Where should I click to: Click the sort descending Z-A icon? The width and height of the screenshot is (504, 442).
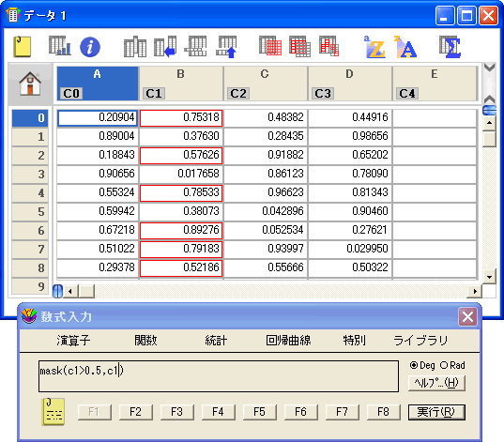coord(405,47)
